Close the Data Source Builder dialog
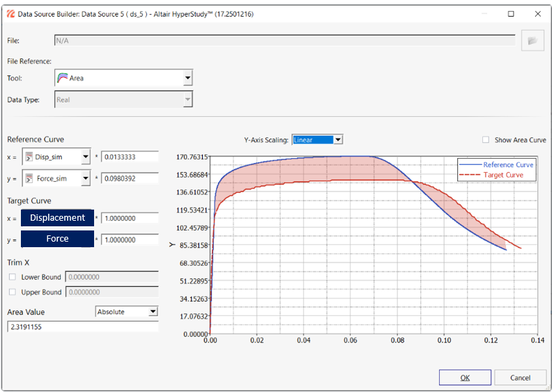 pos(537,14)
